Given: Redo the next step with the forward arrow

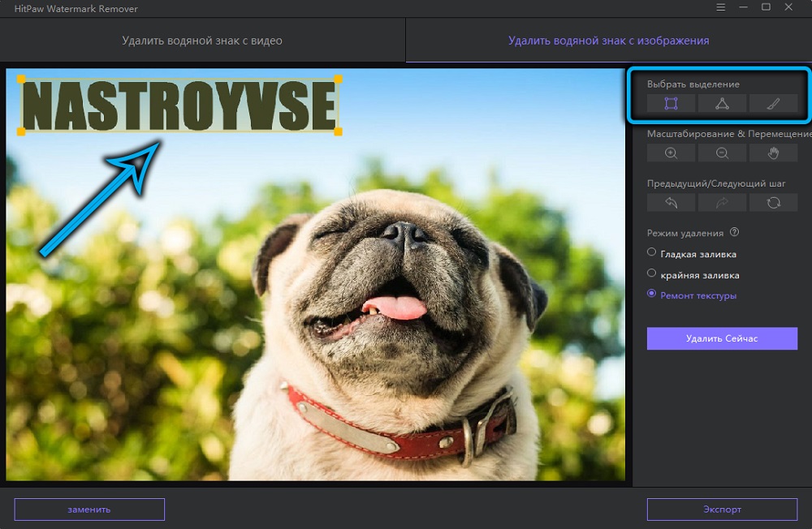Looking at the screenshot, I should click(x=722, y=202).
